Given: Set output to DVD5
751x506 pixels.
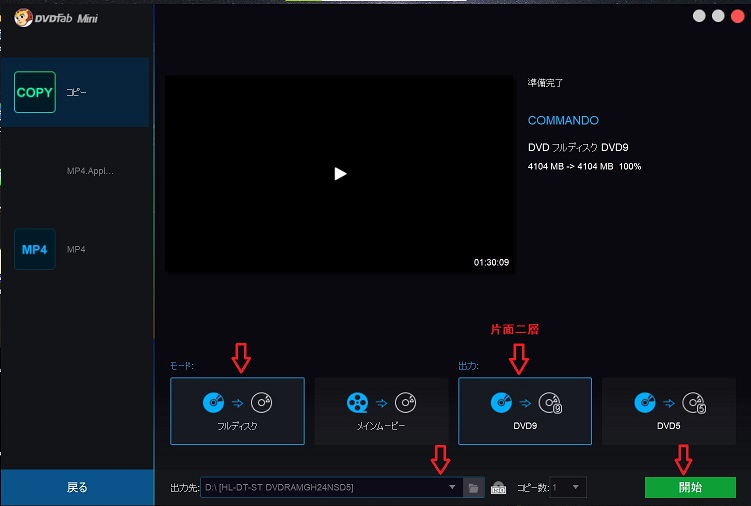Looking at the screenshot, I should pyautogui.click(x=669, y=411).
